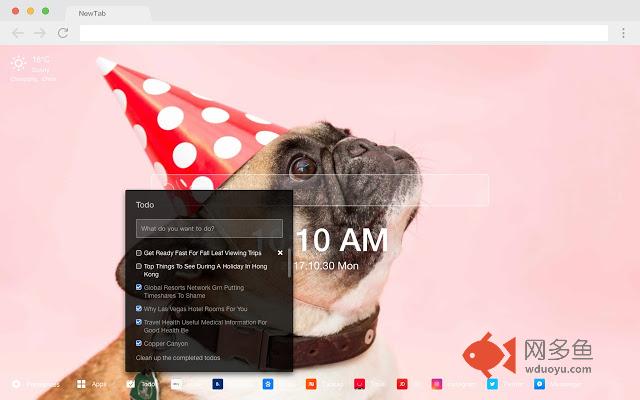Delete the Get Ready Fast todo item
This screenshot has height=400, width=640.
coord(280,253)
